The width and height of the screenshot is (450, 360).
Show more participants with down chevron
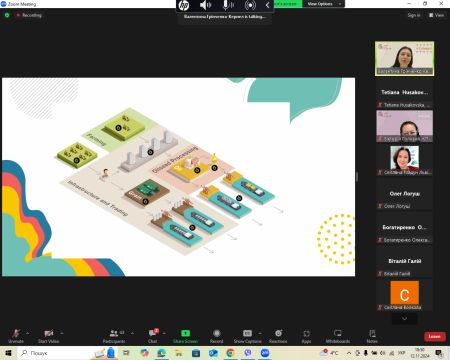pos(404,319)
